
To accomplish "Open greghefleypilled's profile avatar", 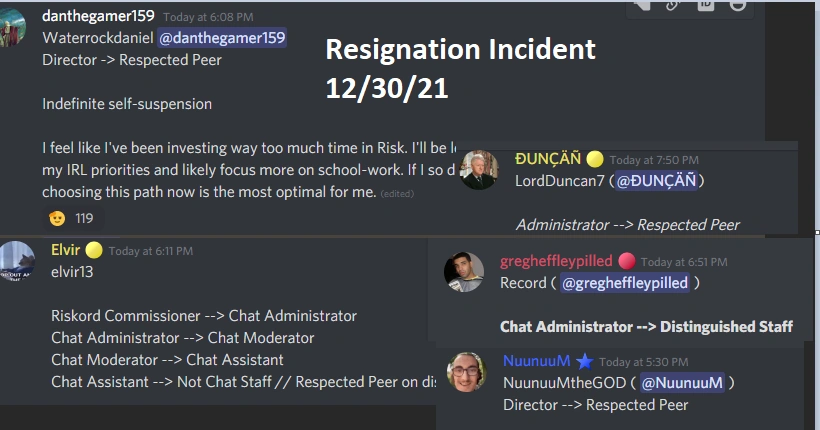I will 463,272.
